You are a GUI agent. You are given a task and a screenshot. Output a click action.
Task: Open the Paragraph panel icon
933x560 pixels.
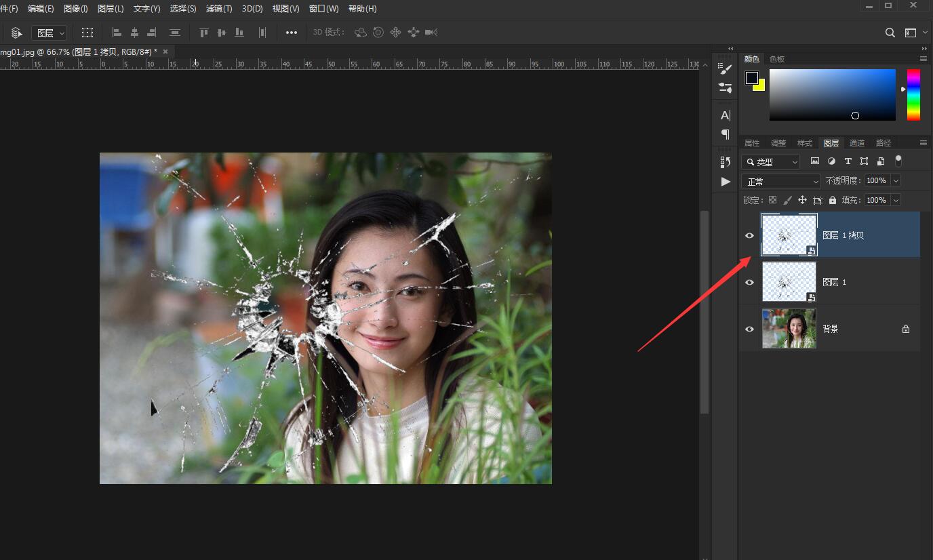tap(726, 134)
